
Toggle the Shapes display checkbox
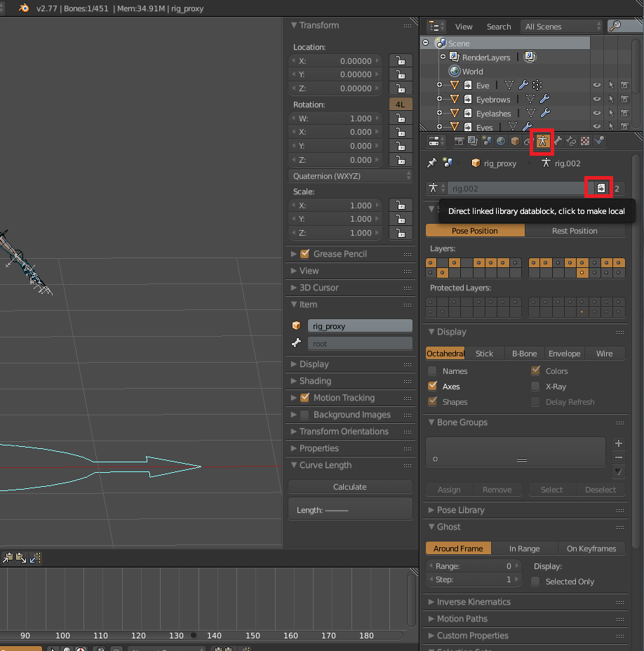pos(432,401)
